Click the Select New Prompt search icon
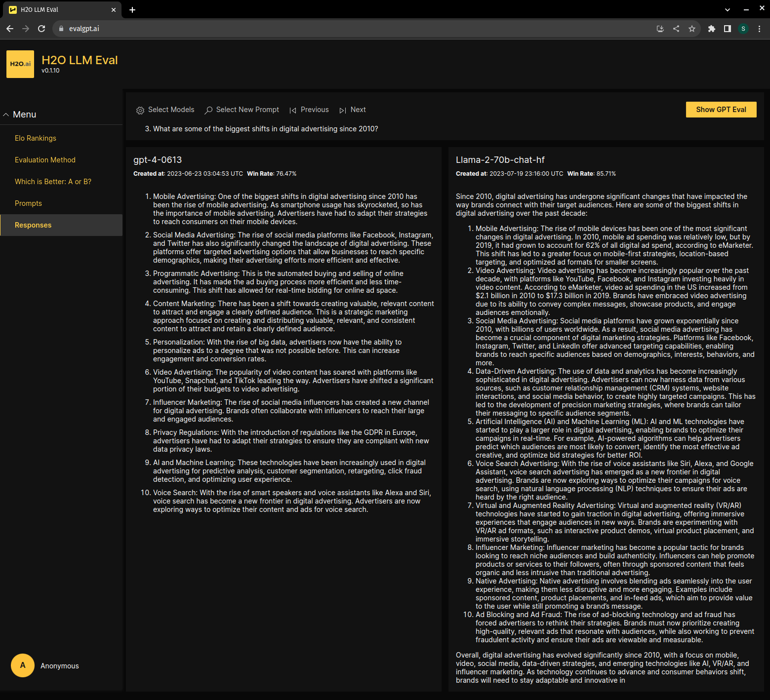Screen dimensions: 770x700 [x=209, y=110]
